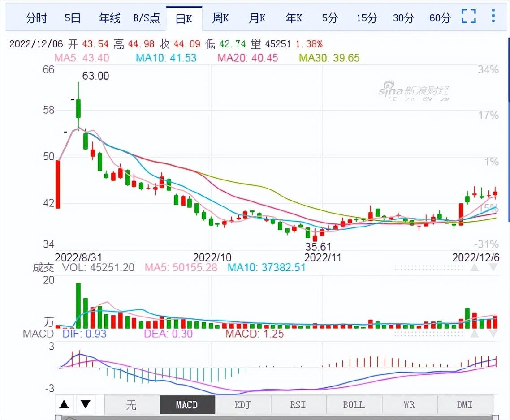Click the 2022/10 date label
This screenshot has height=420, width=510.
pos(212,257)
